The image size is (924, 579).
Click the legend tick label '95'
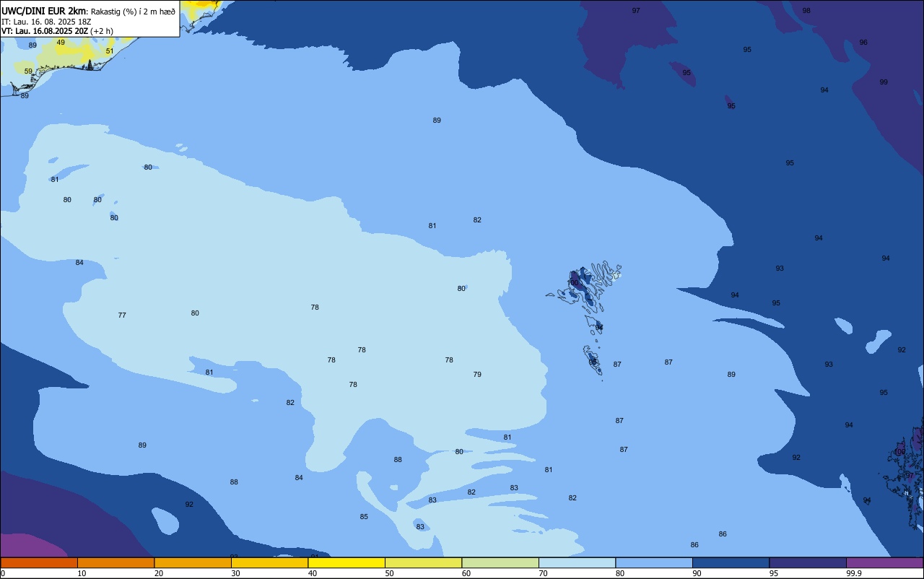pyautogui.click(x=774, y=573)
